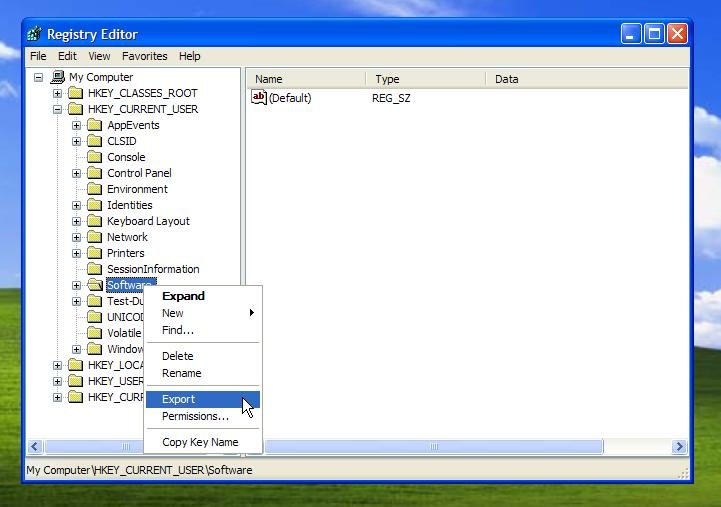Click the CLSID folder icon
Image resolution: width=721 pixels, height=507 pixels.
tap(94, 141)
